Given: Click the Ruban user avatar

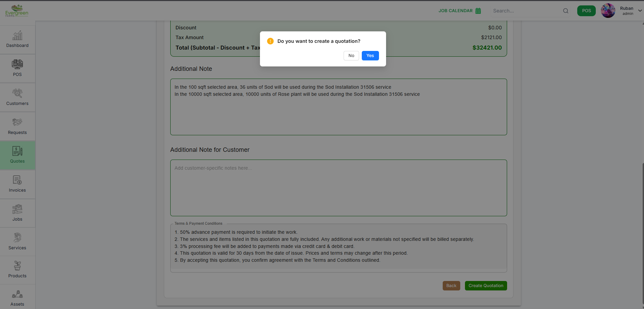Looking at the screenshot, I should point(608,11).
